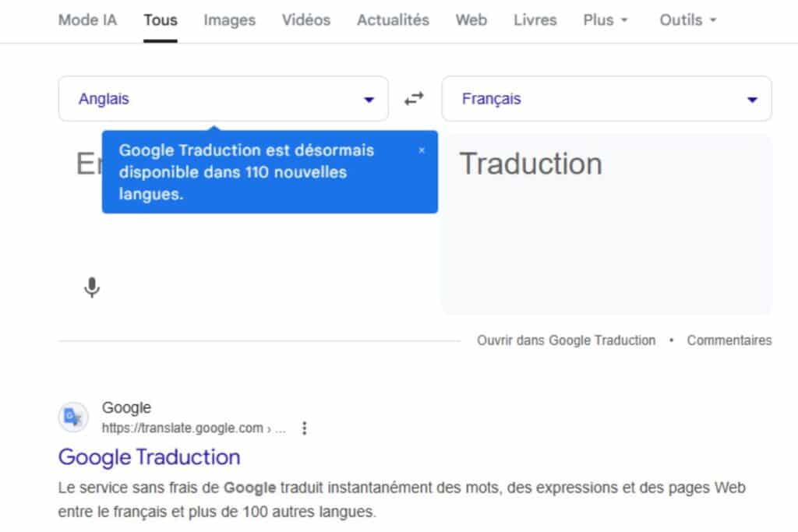Expand the Outils menu

tap(687, 20)
